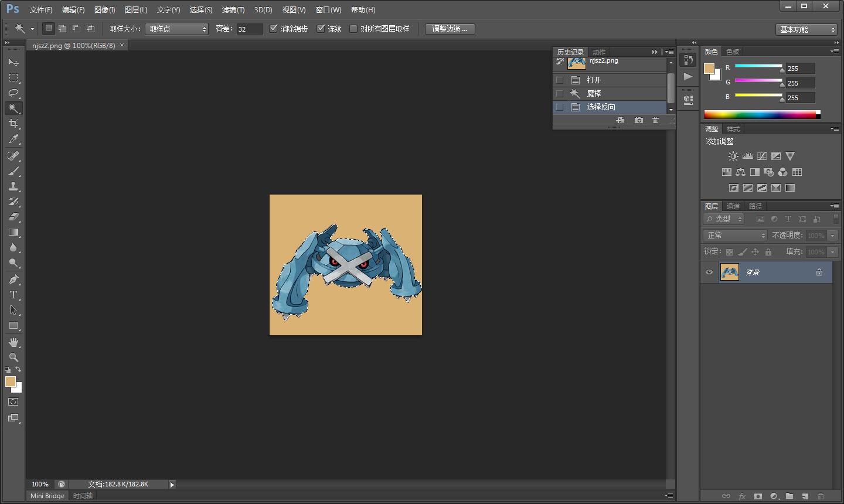Click the 调整边缘 refine edge button

coord(450,29)
